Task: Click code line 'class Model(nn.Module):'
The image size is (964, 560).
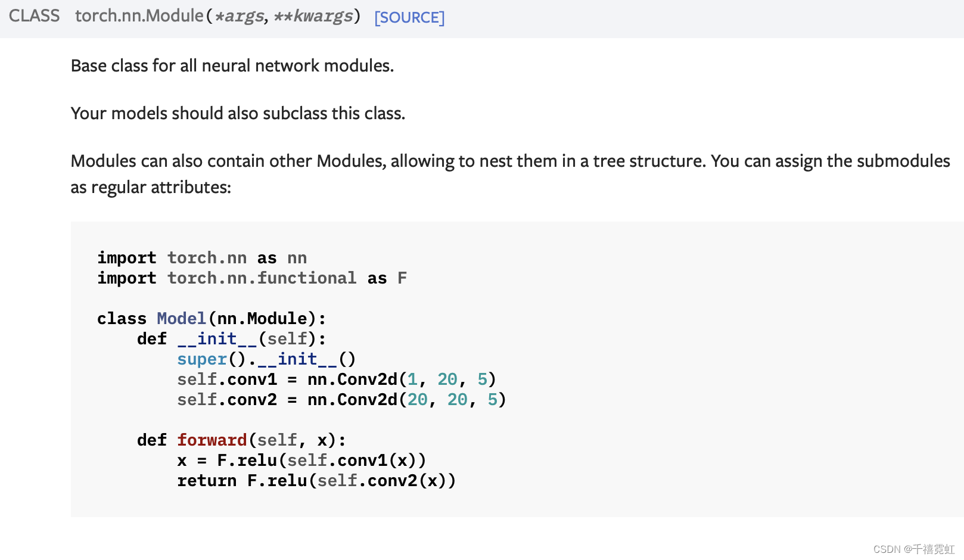Action: point(212,319)
